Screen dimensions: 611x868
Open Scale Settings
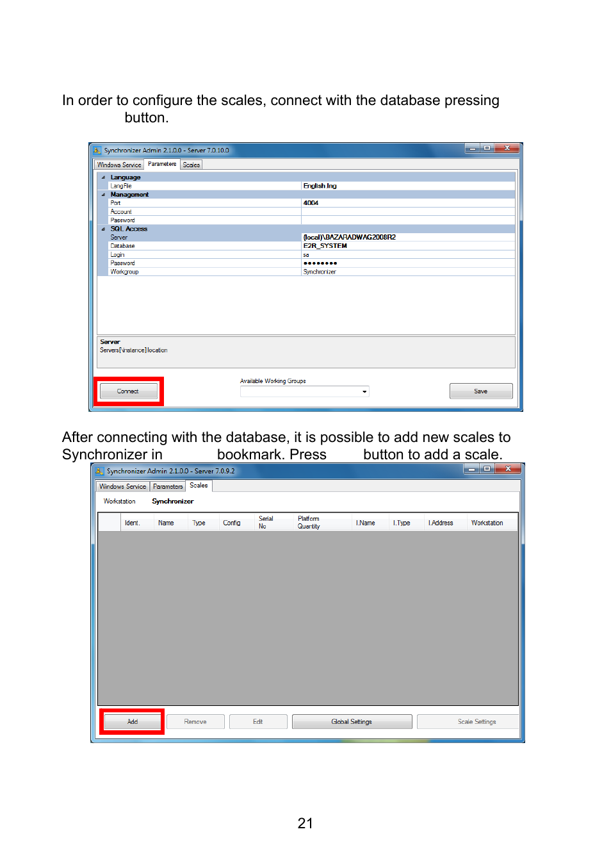(468, 722)
